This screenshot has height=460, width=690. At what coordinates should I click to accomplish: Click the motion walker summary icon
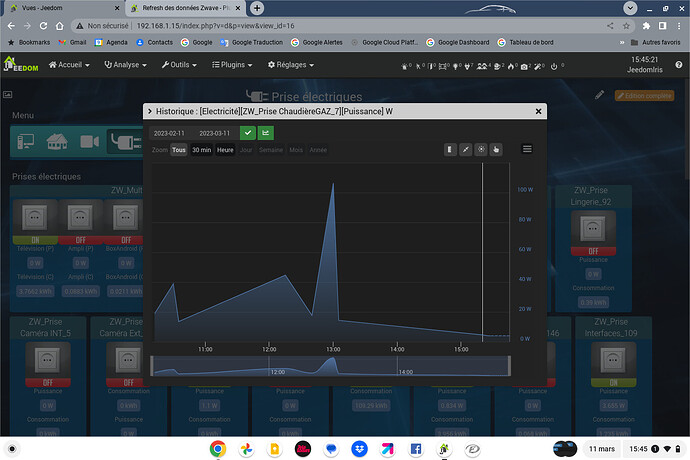pyautogui.click(x=418, y=66)
